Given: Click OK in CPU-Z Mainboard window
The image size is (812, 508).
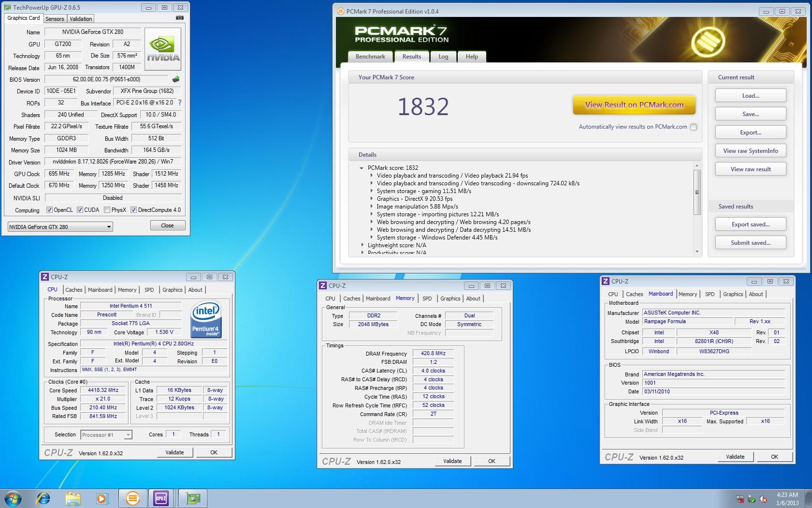Looking at the screenshot, I should pyautogui.click(x=774, y=457).
